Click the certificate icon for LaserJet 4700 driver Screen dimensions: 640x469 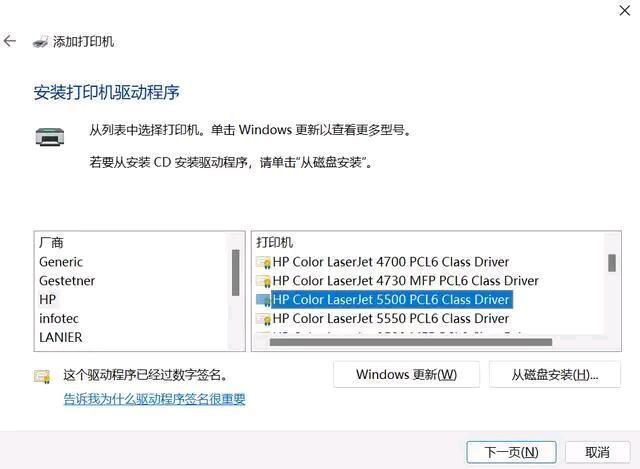[263, 262]
